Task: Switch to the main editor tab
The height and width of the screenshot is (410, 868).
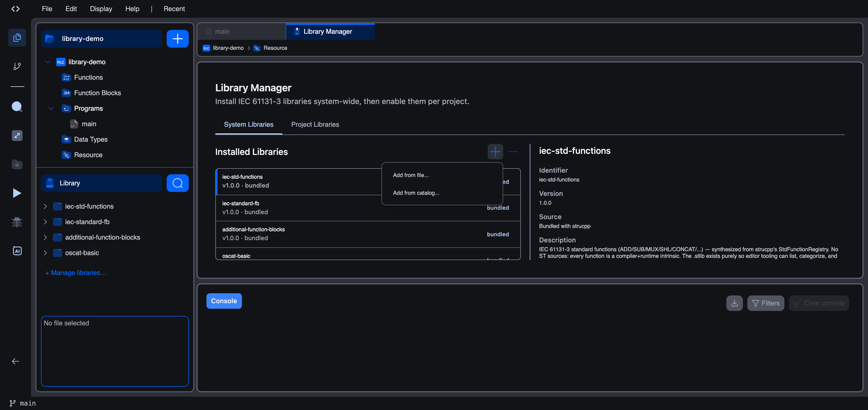Action: [x=241, y=31]
